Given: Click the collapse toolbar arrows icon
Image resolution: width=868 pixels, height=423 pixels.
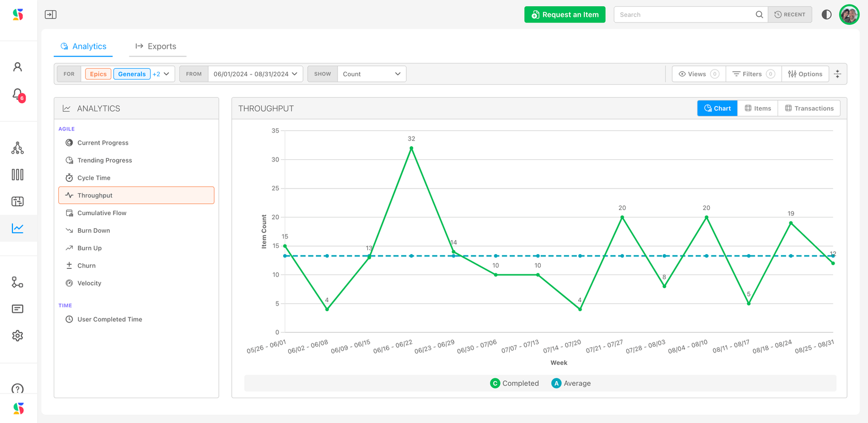Looking at the screenshot, I should click(837, 74).
